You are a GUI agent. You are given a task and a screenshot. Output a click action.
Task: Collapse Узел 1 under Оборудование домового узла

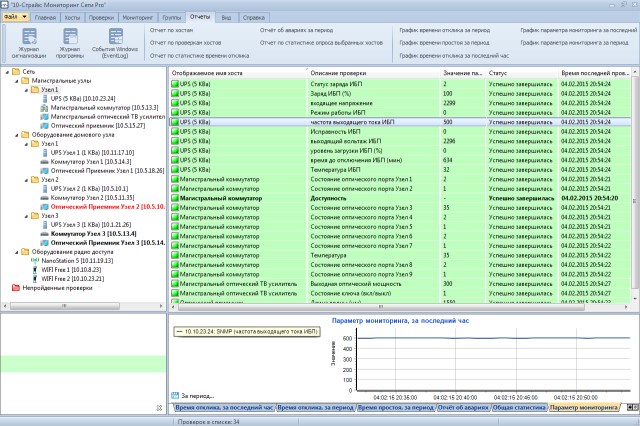pos(26,144)
